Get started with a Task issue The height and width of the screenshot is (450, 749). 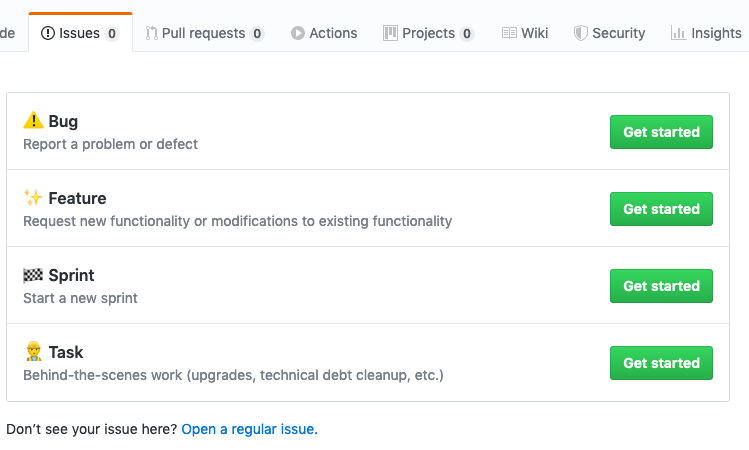point(661,363)
